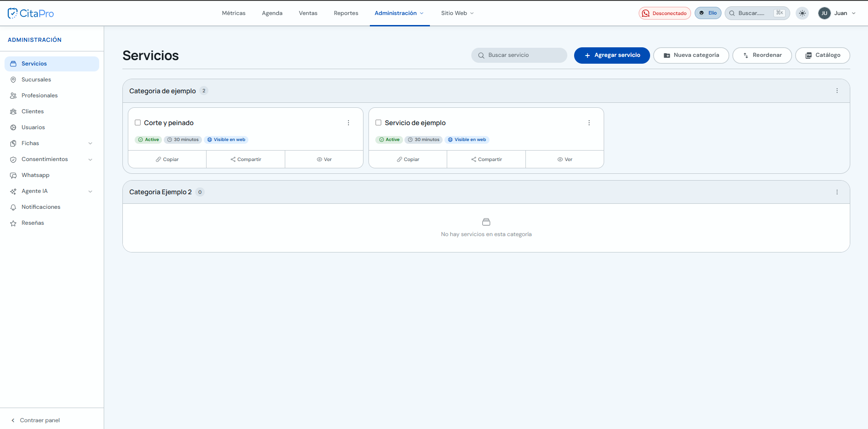Copy link for Servicio de ejemplo
The height and width of the screenshot is (429, 868).
pyautogui.click(x=408, y=159)
